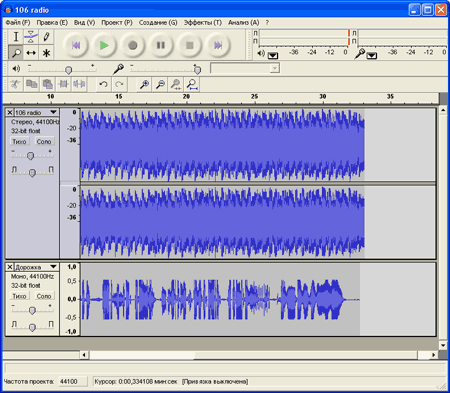Click the timeline ruler at 20
Viewport: 450px width, 393px height.
click(x=186, y=97)
